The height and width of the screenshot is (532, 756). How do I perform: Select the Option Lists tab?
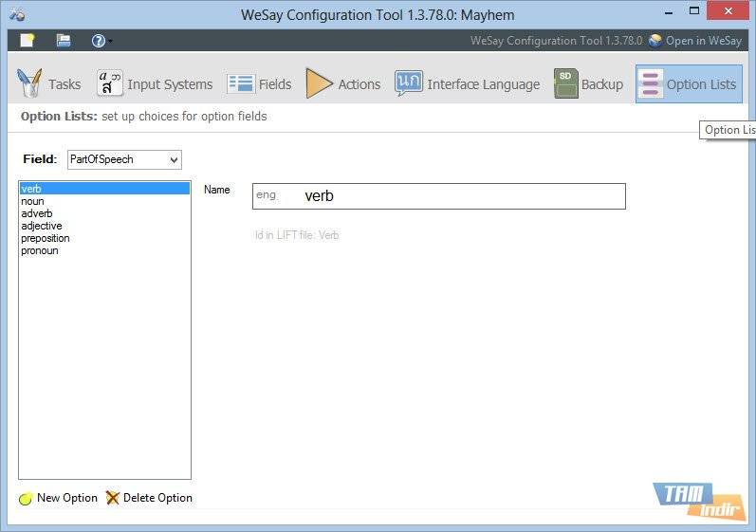[x=689, y=84]
